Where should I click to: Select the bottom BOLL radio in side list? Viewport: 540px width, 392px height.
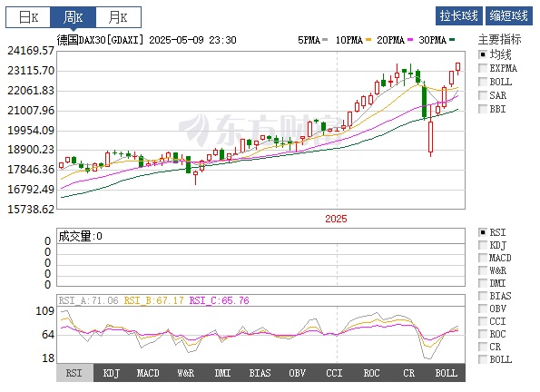pos(483,359)
